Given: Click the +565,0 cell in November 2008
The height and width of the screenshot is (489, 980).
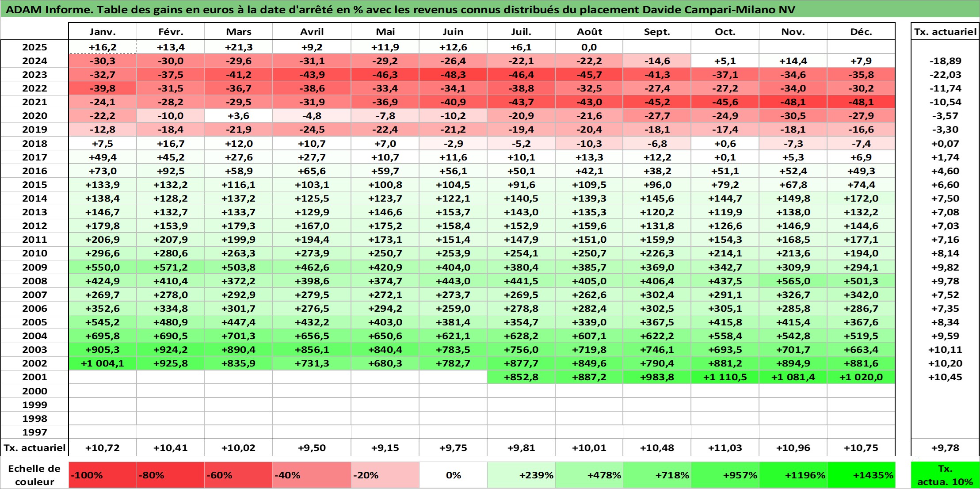Looking at the screenshot, I should [793, 281].
